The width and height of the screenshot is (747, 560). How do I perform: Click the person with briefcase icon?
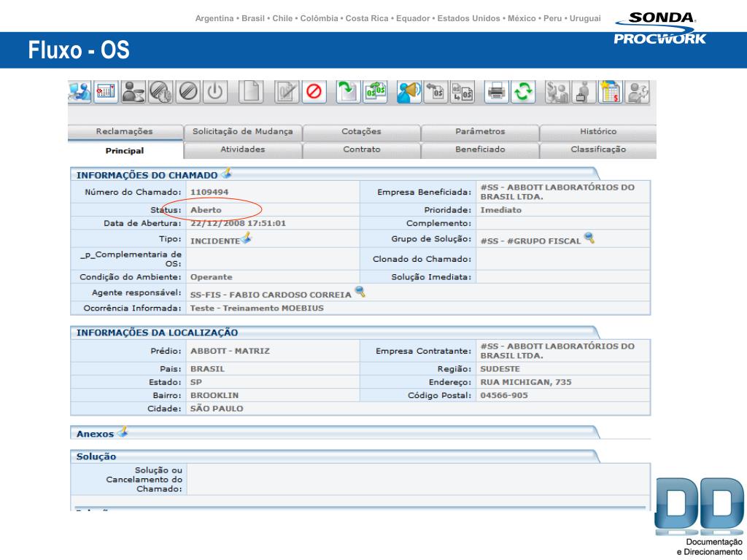click(584, 91)
